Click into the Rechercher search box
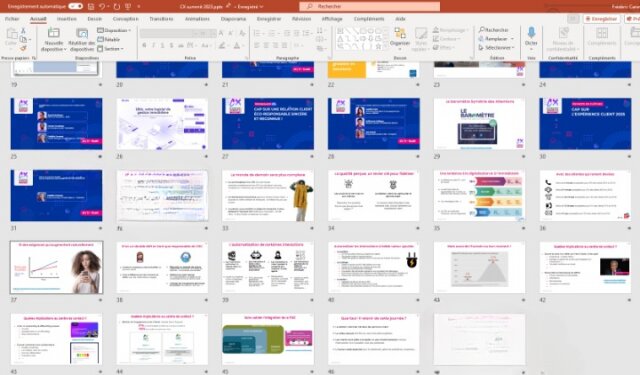Image resolution: width=640 pixels, height=375 pixels. 369,6
